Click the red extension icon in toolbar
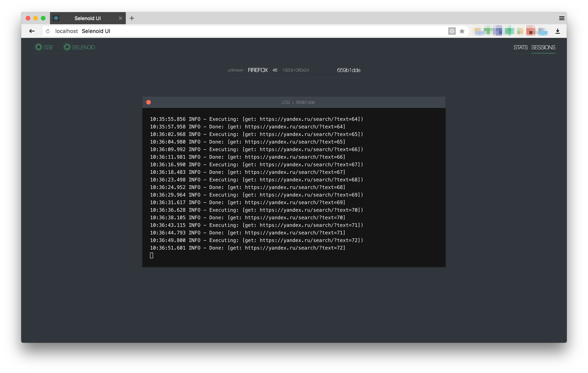The height and width of the screenshot is (373, 588). point(530,31)
